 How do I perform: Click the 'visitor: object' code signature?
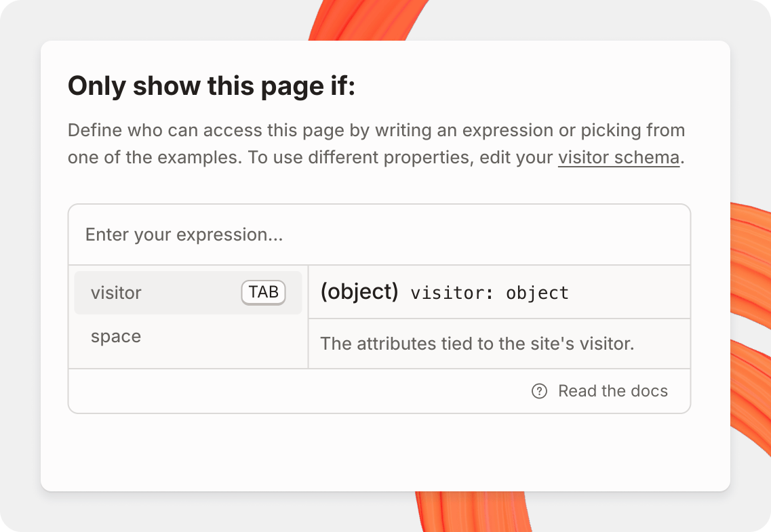[x=490, y=293]
